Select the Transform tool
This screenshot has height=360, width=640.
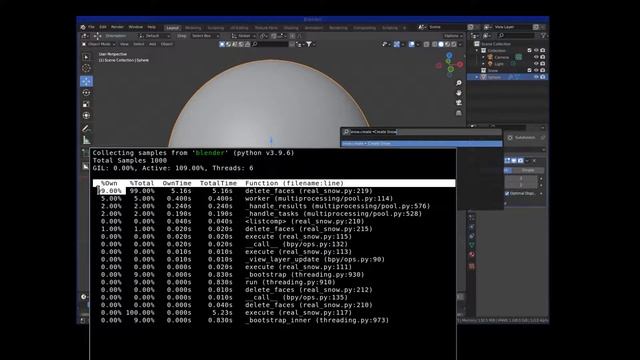(86, 116)
